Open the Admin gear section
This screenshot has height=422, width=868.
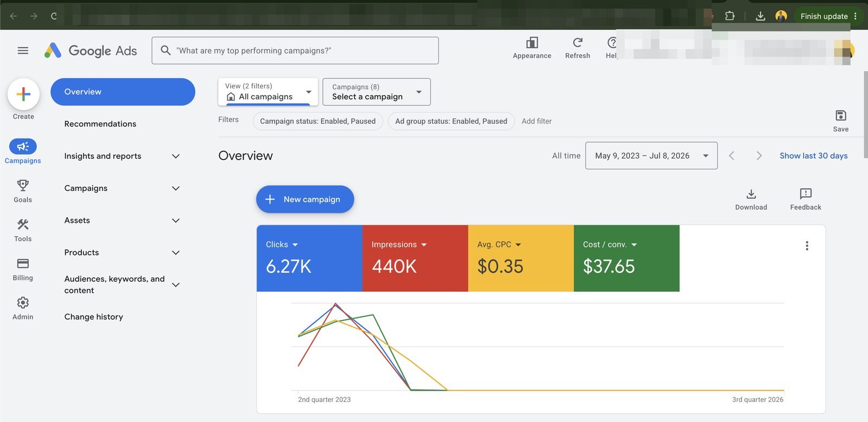tap(23, 308)
